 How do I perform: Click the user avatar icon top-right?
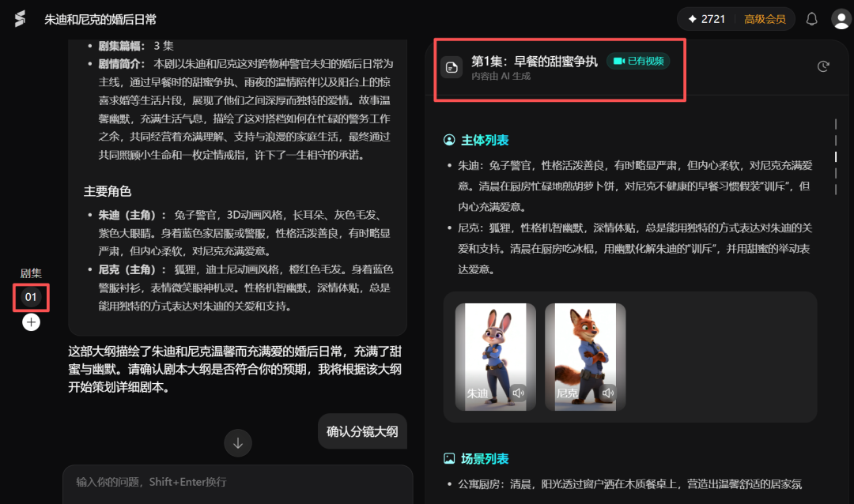(840, 18)
